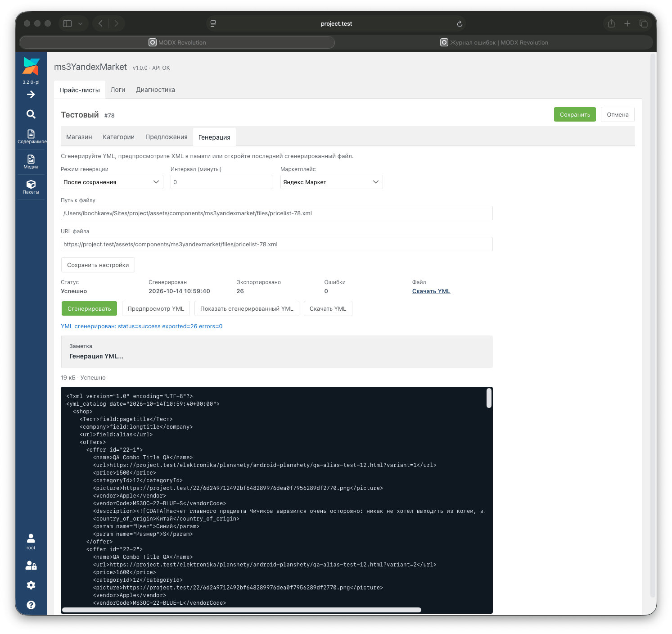Click the reader page icon in address bar
The image size is (672, 634).
(x=213, y=23)
